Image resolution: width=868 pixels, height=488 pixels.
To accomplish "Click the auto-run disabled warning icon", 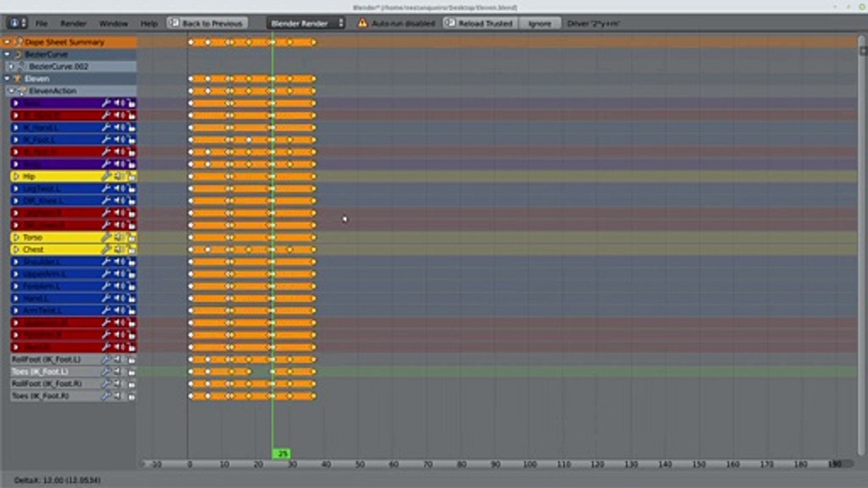I will point(362,23).
